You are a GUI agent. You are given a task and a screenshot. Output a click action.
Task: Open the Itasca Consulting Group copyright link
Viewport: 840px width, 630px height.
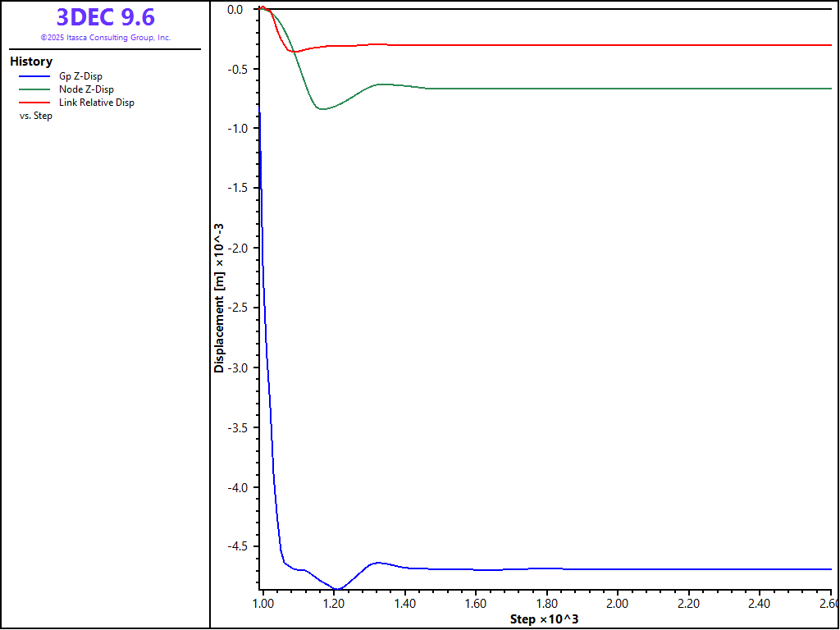click(105, 38)
